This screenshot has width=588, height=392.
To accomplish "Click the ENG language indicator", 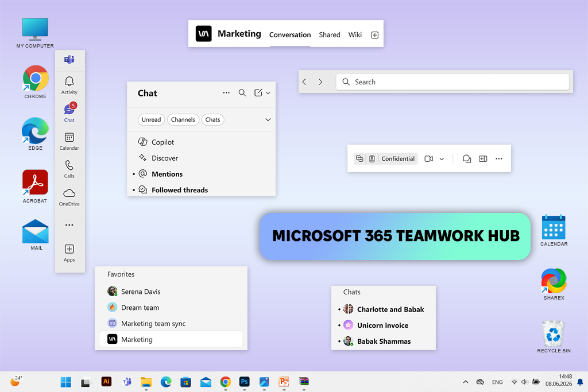I will pos(497,382).
